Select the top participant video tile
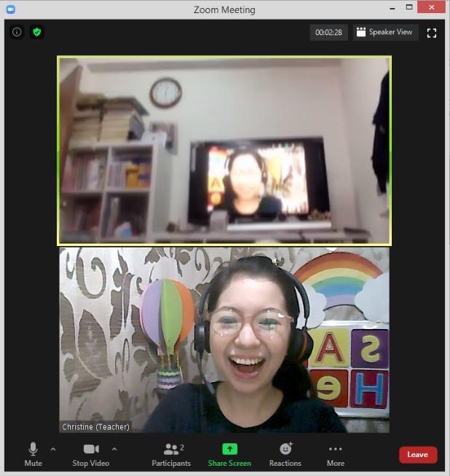Image resolution: width=450 pixels, height=476 pixels. [x=224, y=151]
